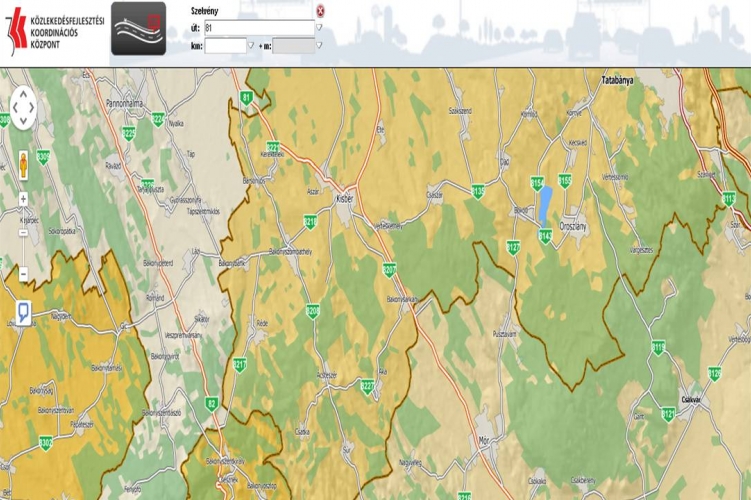The height and width of the screenshot is (500, 751).
Task: Pan the map up using the navigation control
Action: click(23, 92)
